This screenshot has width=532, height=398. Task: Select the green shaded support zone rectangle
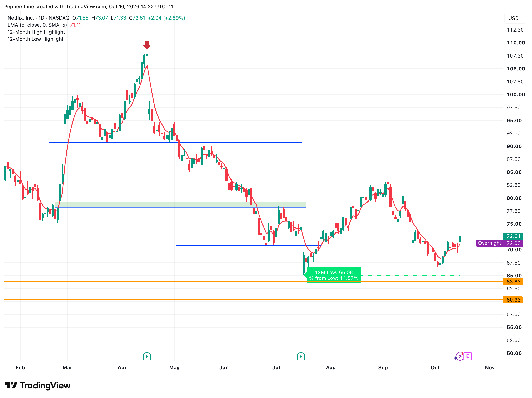[x=180, y=205]
